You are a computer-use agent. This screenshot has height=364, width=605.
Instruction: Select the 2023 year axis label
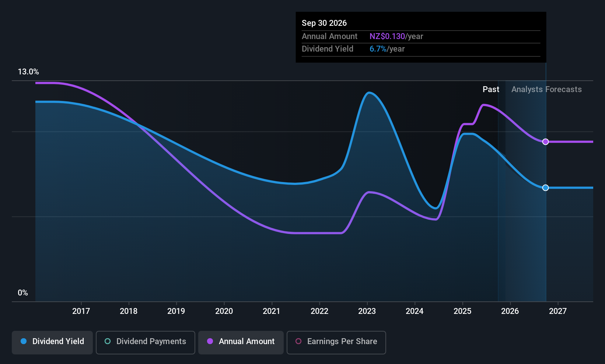[367, 311]
